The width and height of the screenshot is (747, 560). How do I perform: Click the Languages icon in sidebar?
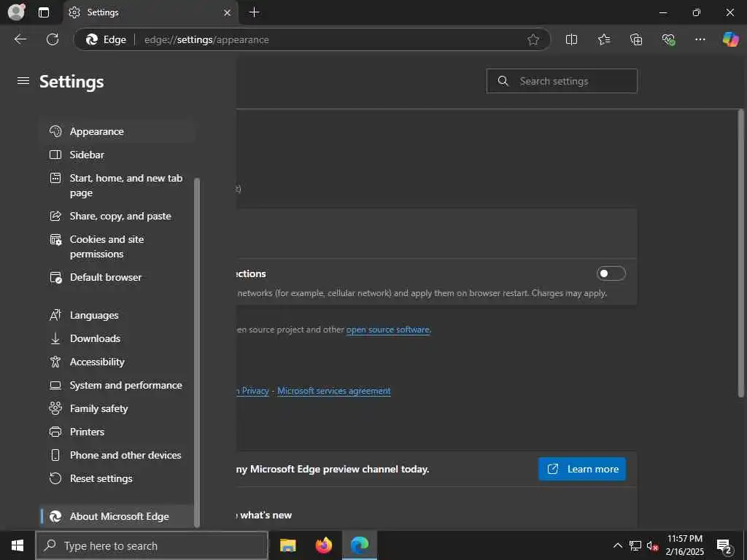55,315
